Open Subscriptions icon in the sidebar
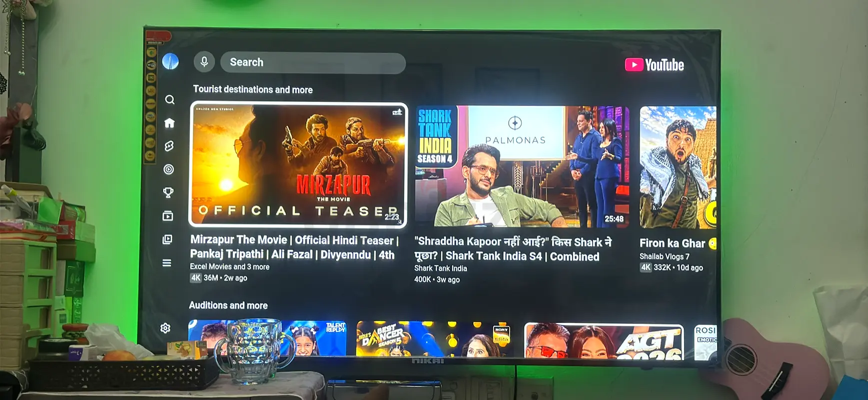The height and width of the screenshot is (400, 868). [168, 216]
